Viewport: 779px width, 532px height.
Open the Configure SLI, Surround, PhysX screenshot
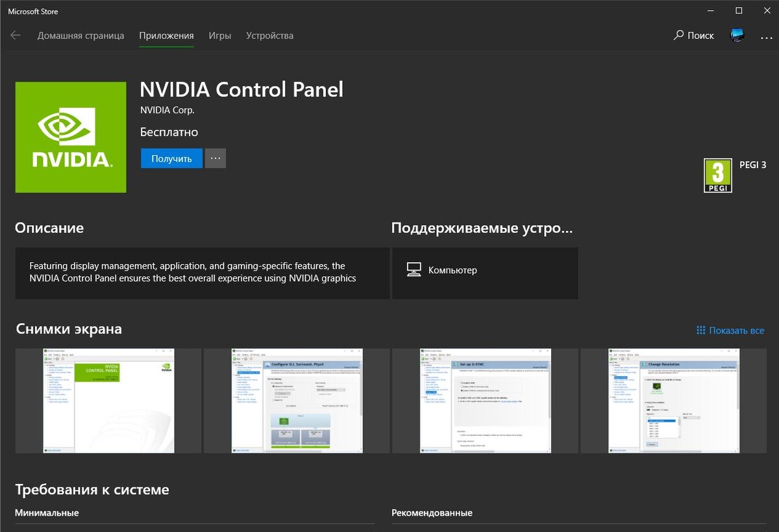[297, 400]
